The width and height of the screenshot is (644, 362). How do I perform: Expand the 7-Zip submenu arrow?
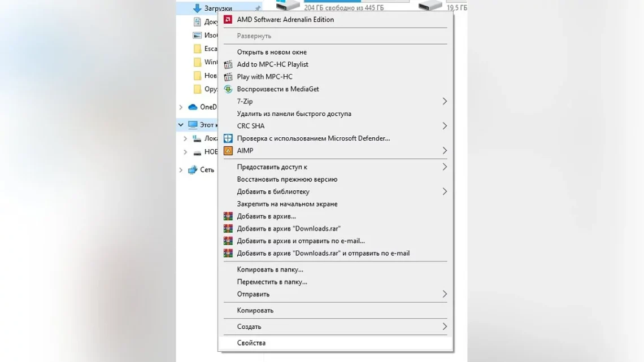point(445,101)
